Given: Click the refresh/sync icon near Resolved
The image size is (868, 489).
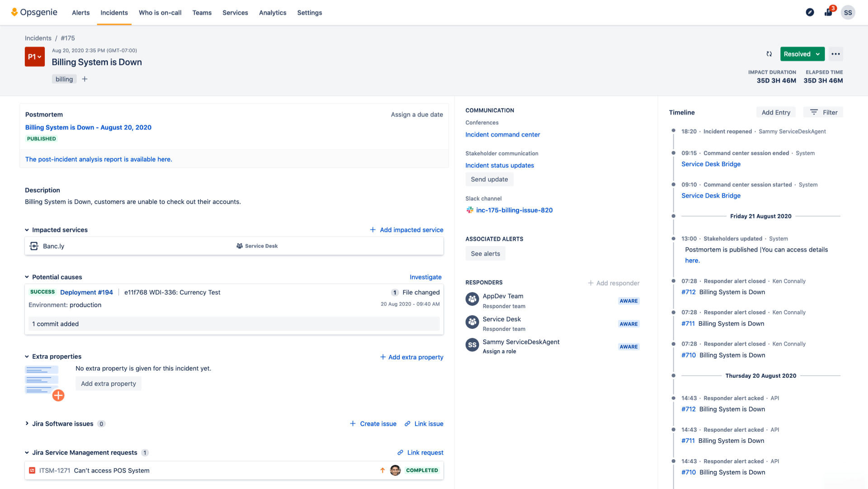Looking at the screenshot, I should [769, 54].
